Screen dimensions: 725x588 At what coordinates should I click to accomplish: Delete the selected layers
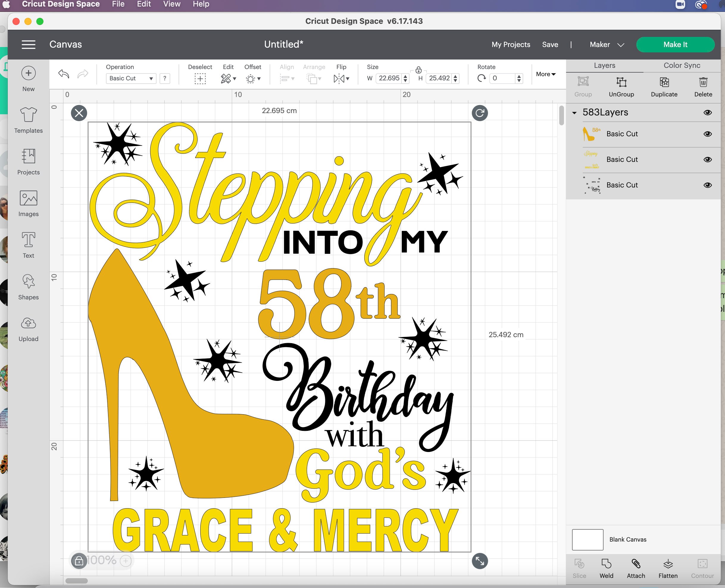click(703, 87)
